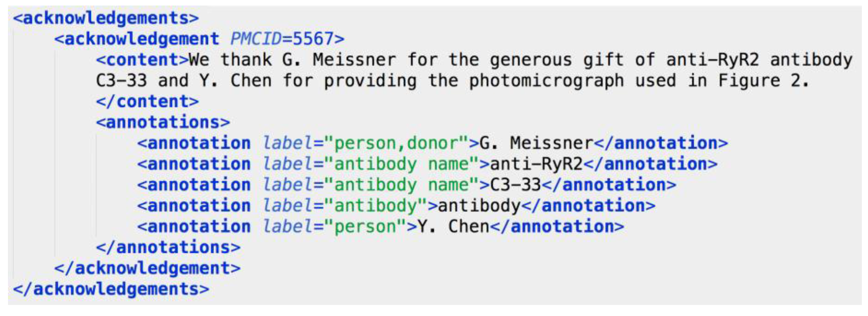Click 'photomicrograph' in the content text

[546, 81]
